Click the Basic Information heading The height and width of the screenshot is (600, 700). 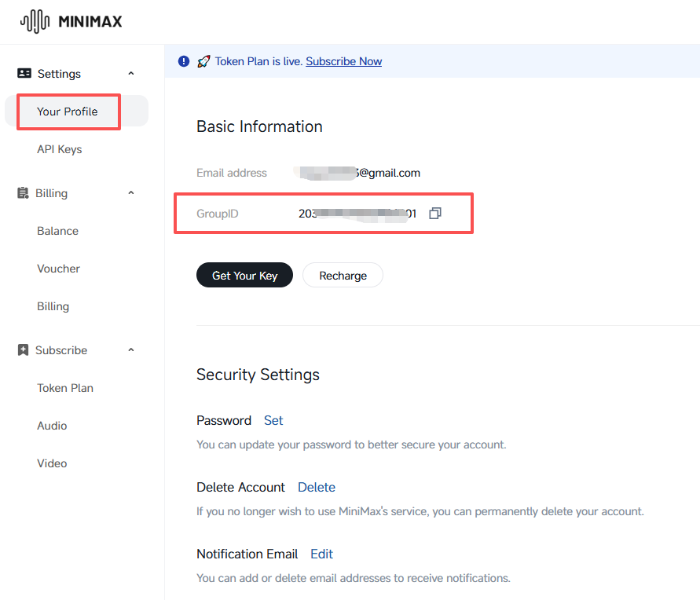coord(259,126)
